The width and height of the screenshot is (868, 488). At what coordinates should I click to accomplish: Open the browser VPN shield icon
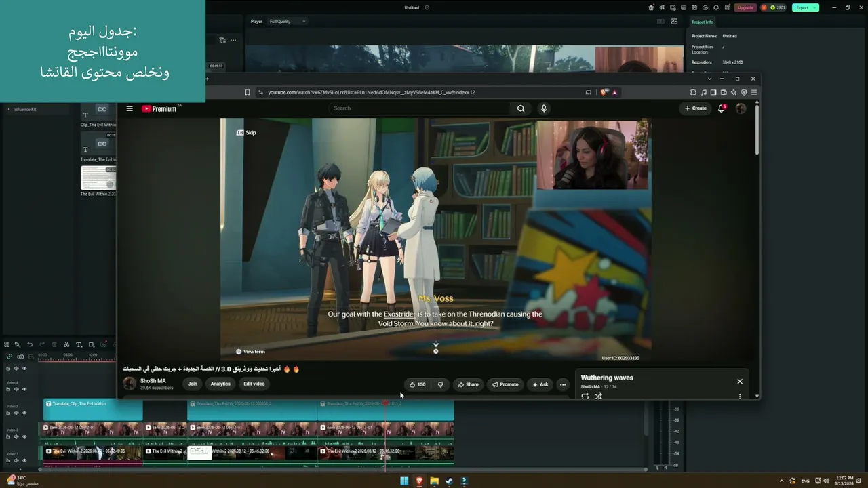pos(744,92)
